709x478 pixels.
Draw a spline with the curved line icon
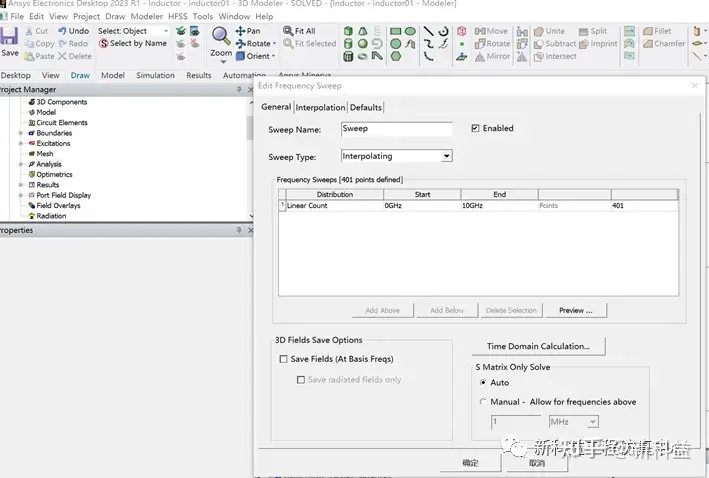[x=428, y=43]
